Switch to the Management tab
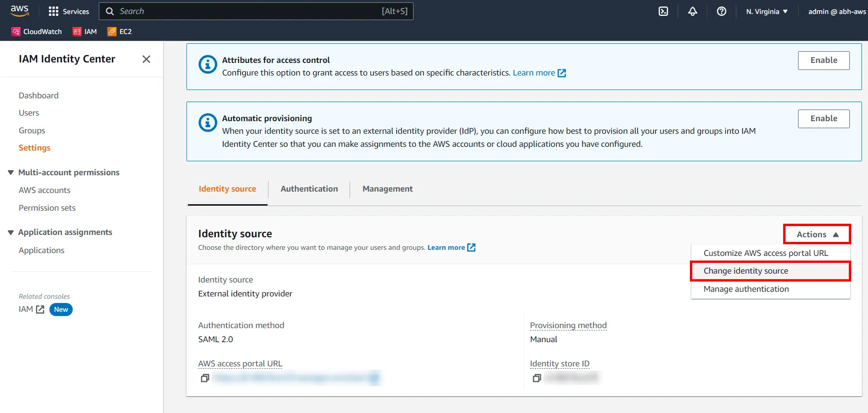The width and height of the screenshot is (868, 413). [387, 189]
